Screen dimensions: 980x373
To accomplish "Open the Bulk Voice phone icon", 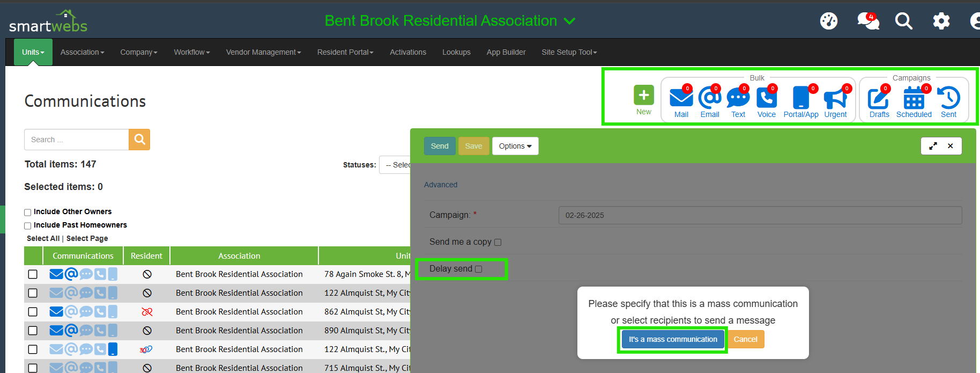I will pyautogui.click(x=766, y=98).
